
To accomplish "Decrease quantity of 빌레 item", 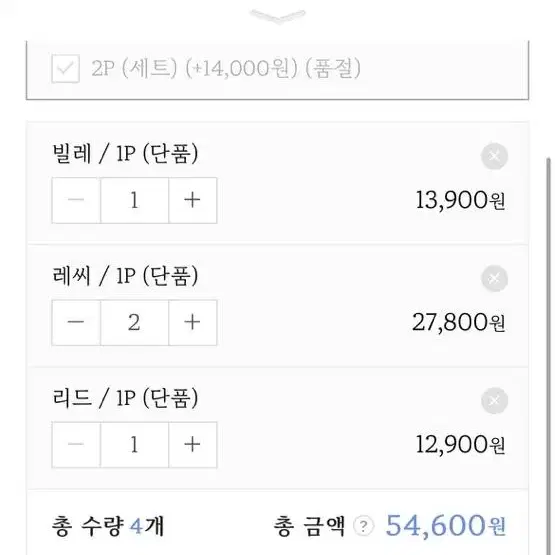I will pyautogui.click(x=76, y=200).
